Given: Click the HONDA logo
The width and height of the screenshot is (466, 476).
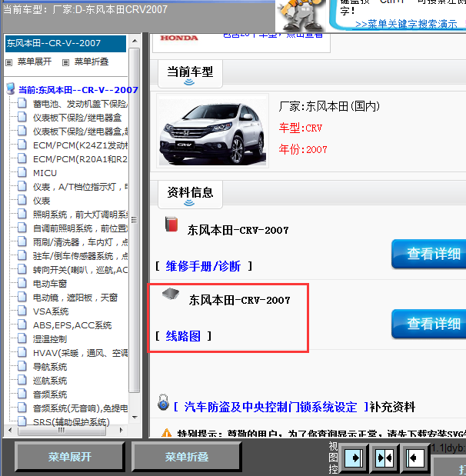Looking at the screenshot, I should pos(179,38).
